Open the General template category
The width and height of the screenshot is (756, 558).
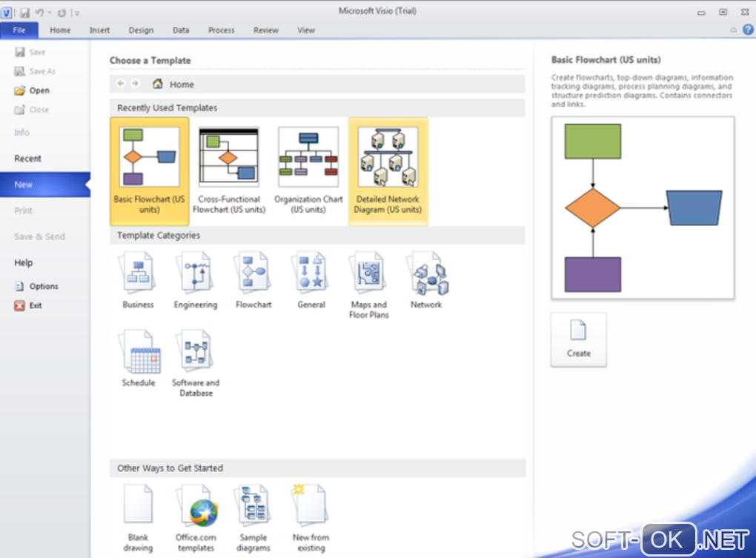tap(311, 280)
